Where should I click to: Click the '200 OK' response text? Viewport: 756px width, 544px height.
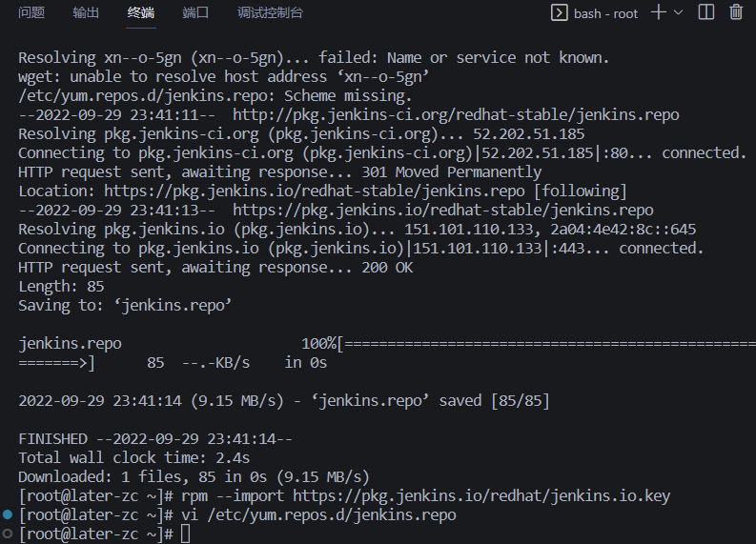387,268
